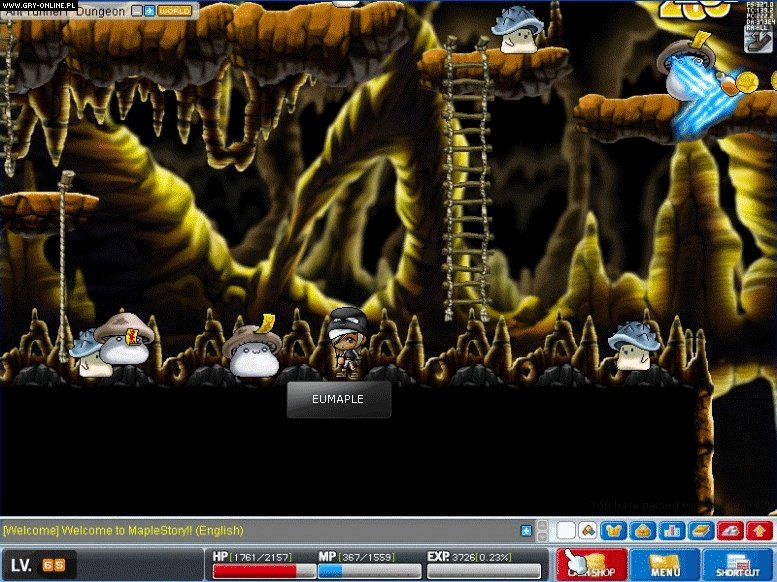Open the inventory bag icon
This screenshot has height=582, width=777.
pos(643,530)
